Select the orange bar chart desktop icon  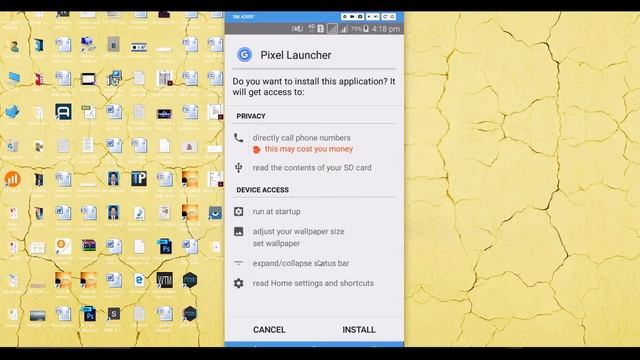[12, 179]
